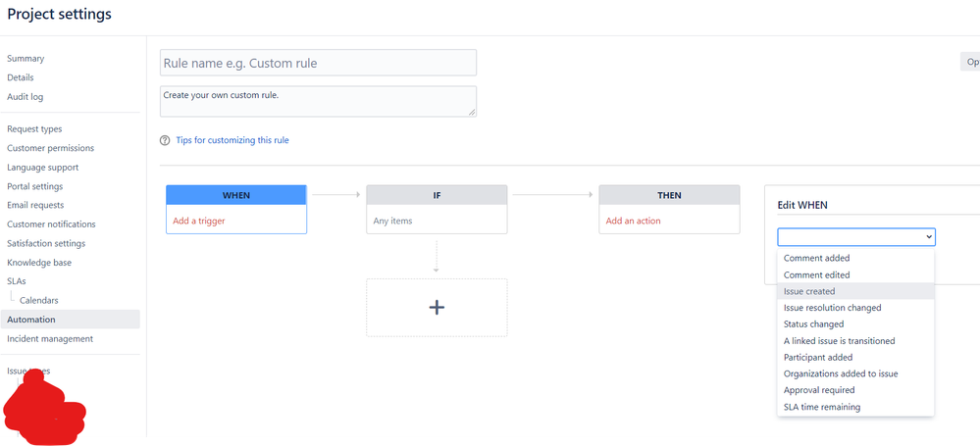Focus the Rule name input field
The width and height of the screenshot is (980, 446).
(x=318, y=63)
